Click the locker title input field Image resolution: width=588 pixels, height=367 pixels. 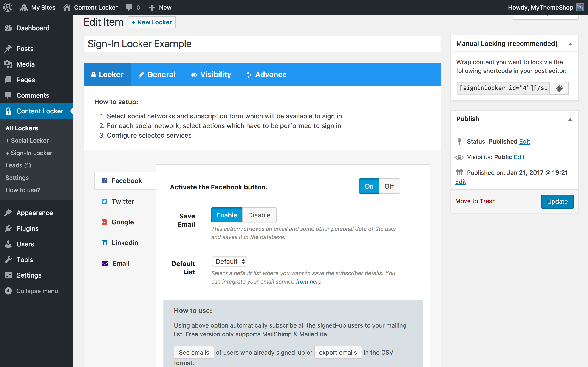point(262,44)
